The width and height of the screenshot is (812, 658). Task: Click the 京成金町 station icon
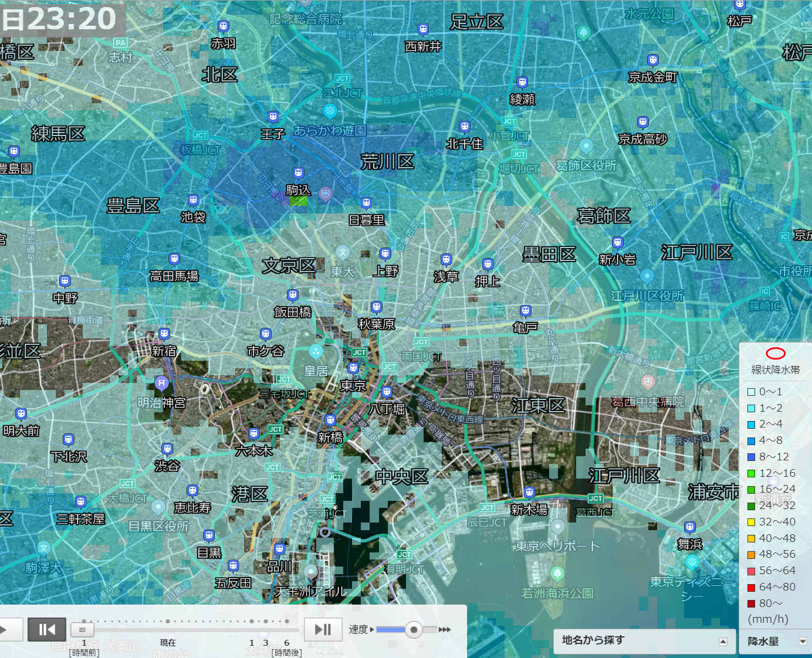pos(653,60)
